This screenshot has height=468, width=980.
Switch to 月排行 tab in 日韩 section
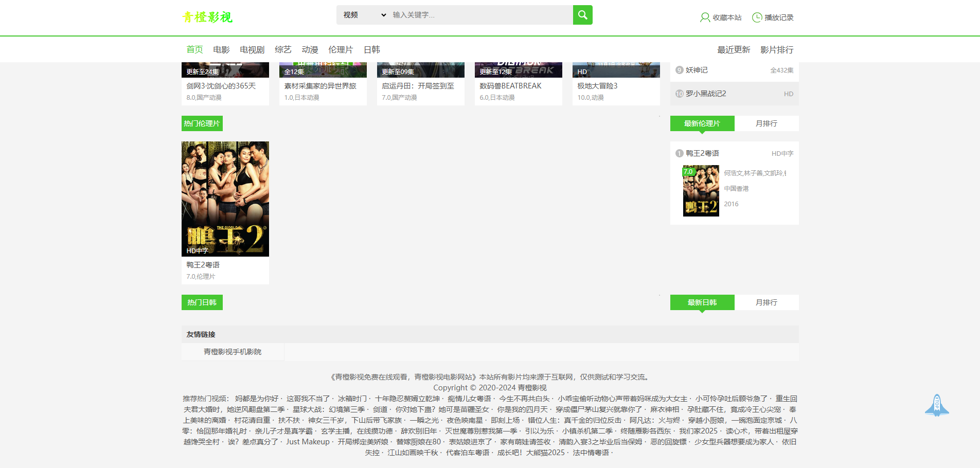point(766,302)
